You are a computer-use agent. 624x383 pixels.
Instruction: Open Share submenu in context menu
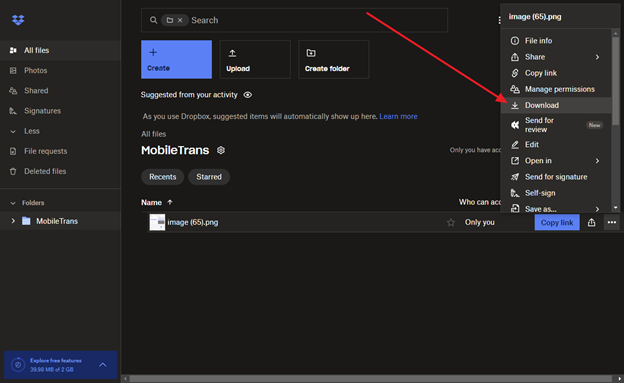tap(556, 57)
